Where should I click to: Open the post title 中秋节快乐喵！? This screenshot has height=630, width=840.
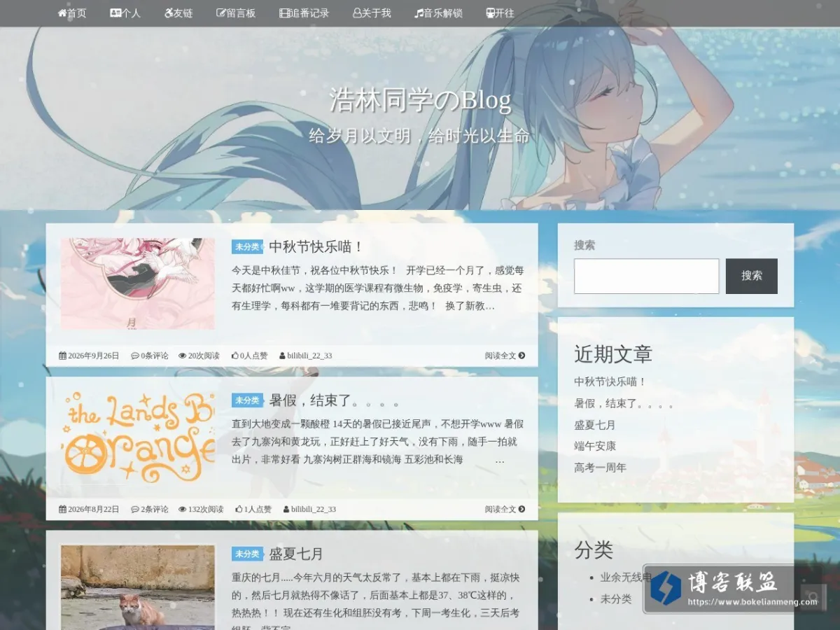[317, 247]
